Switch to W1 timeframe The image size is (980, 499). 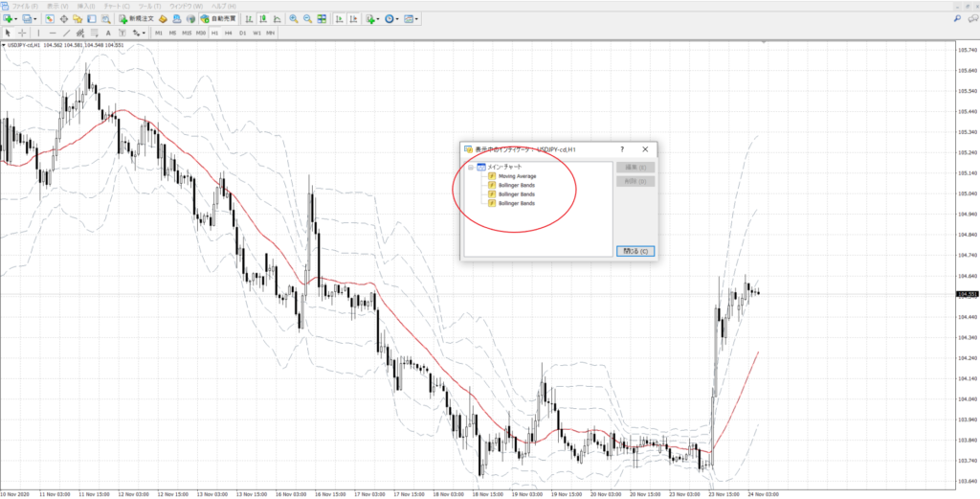click(x=256, y=33)
